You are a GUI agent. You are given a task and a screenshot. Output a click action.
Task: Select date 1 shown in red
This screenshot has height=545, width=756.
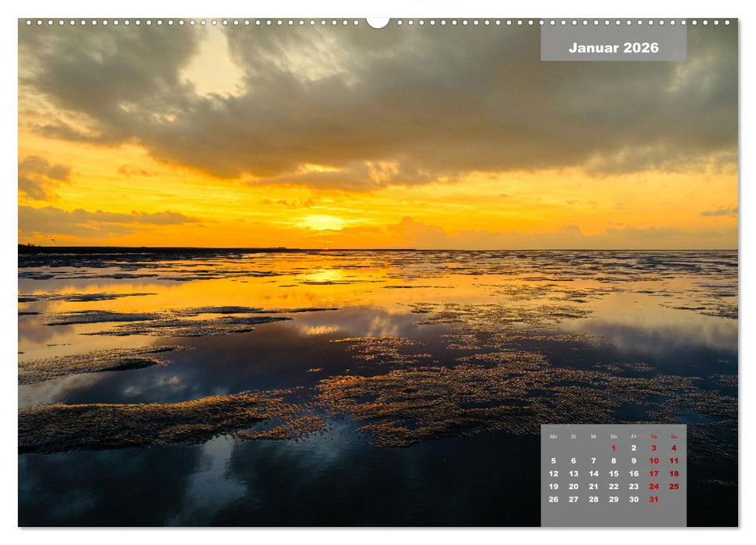(x=614, y=448)
